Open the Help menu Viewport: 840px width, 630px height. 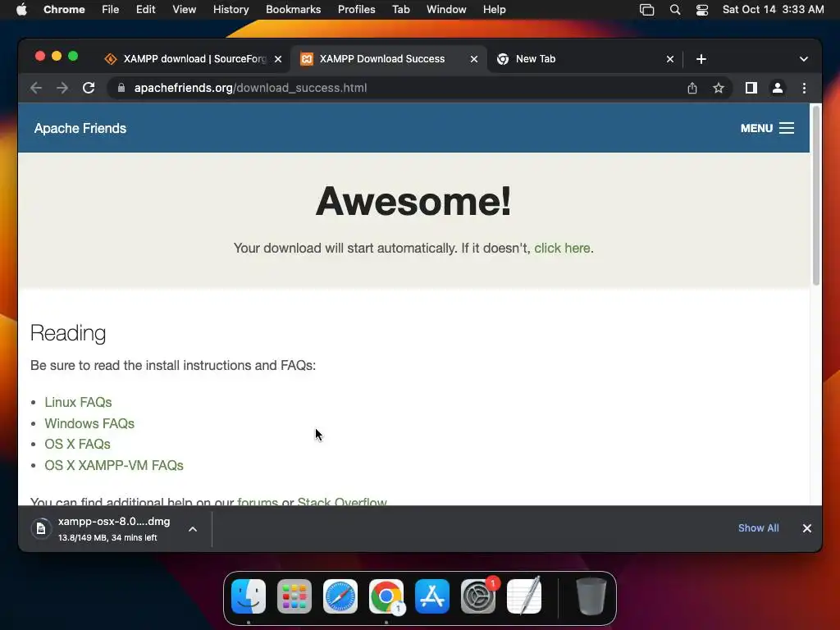[x=494, y=10]
